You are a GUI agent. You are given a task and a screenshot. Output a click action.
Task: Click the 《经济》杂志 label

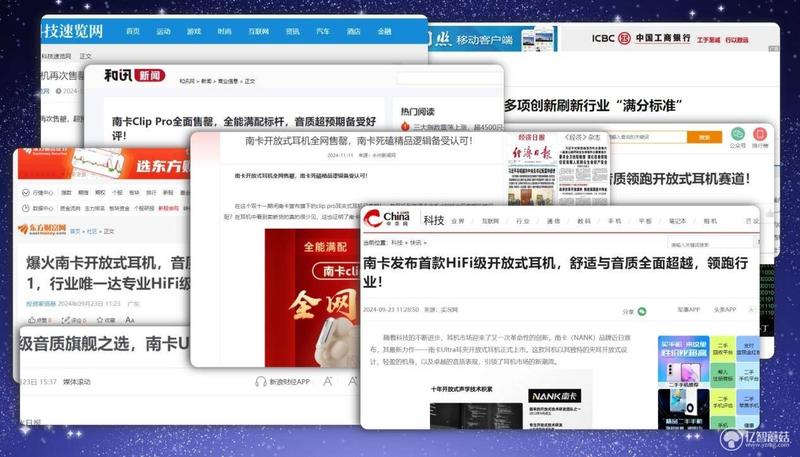pyautogui.click(x=582, y=137)
